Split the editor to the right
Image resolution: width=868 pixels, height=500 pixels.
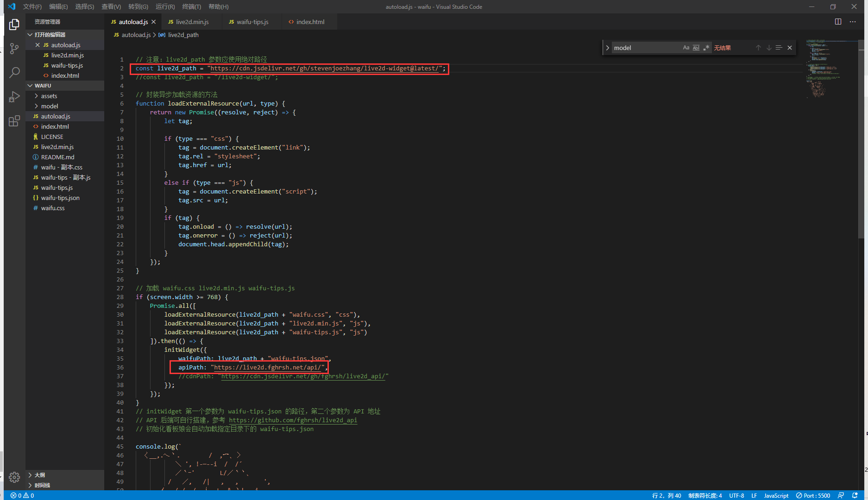pos(838,22)
